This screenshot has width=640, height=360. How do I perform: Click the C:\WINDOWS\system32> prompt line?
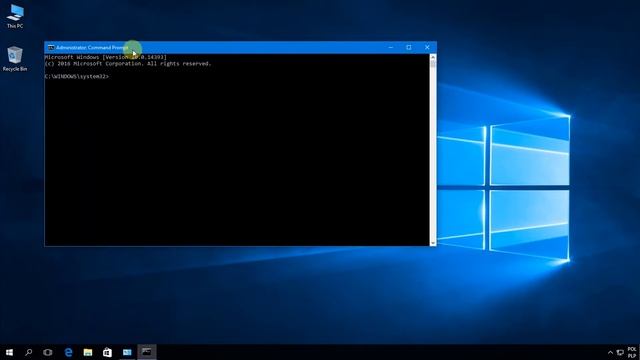pyautogui.click(x=77, y=77)
